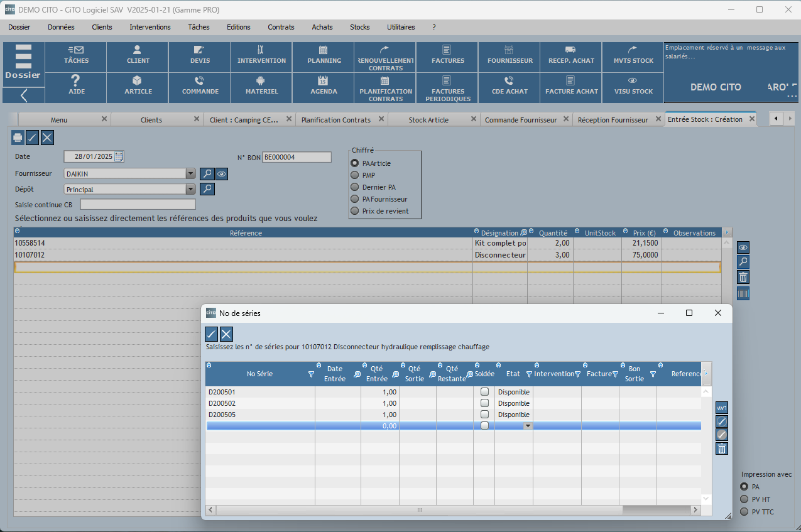Select the PMP radio option
This screenshot has width=801, height=532.
355,175
